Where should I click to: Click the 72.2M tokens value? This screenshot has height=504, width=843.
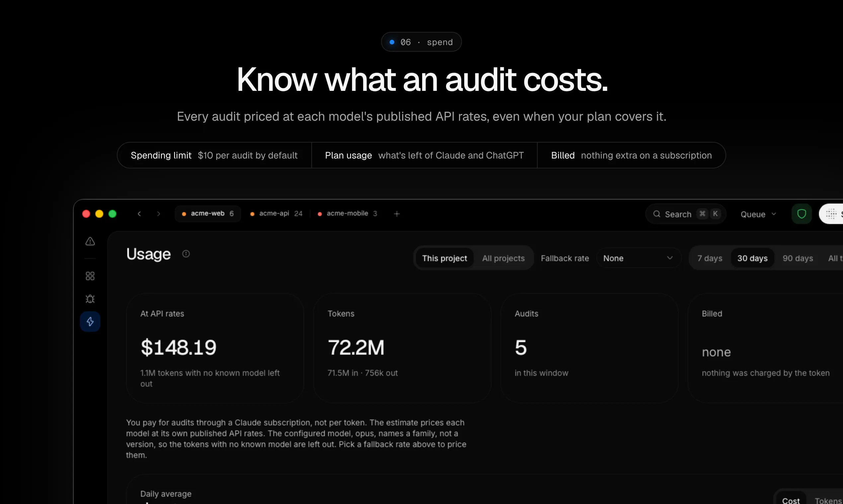356,347
